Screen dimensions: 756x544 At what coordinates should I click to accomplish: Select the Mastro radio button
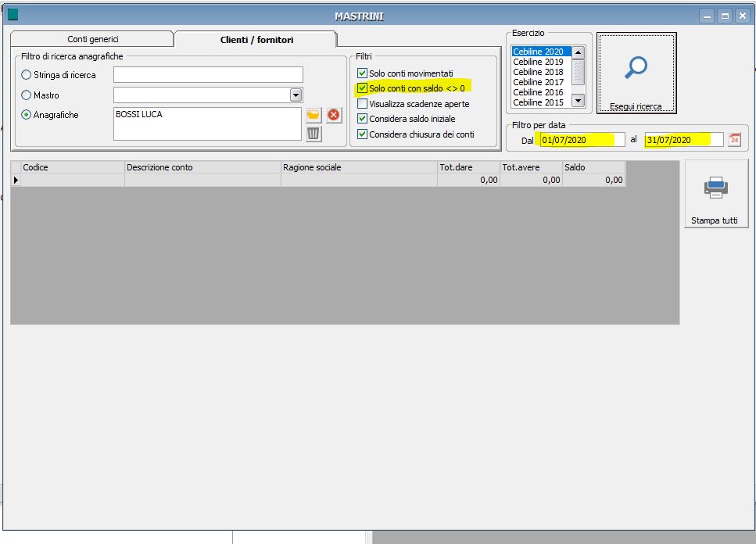click(26, 95)
